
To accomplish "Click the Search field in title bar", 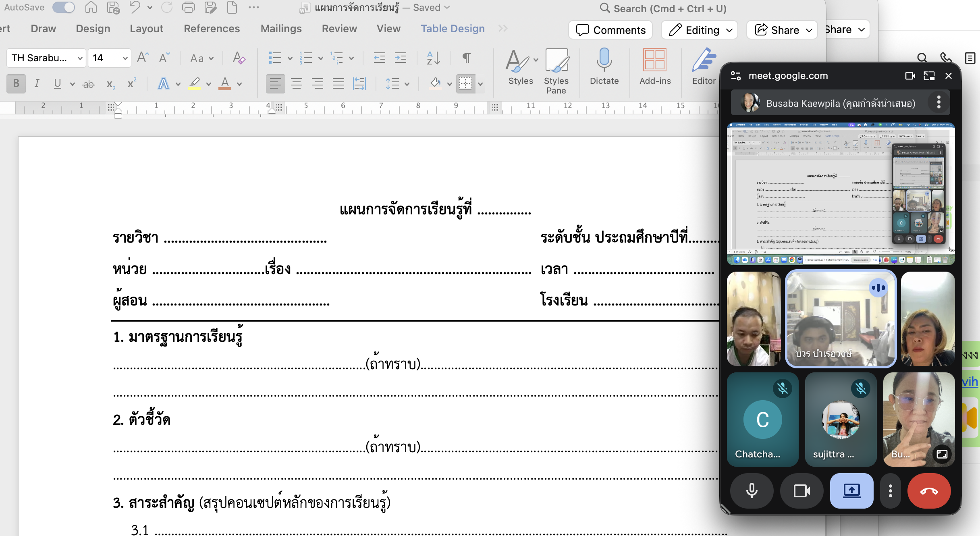I will [664, 8].
